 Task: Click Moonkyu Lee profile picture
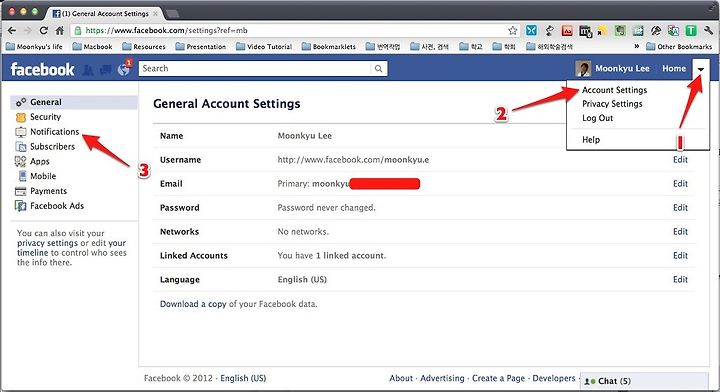click(583, 68)
